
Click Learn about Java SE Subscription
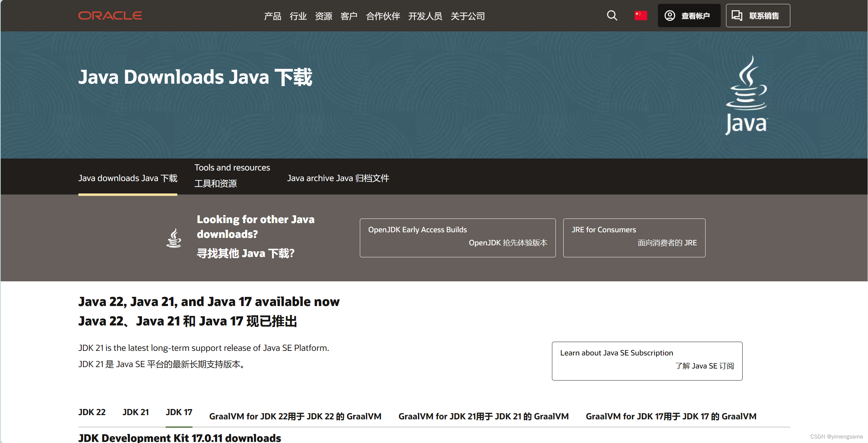[x=647, y=360]
